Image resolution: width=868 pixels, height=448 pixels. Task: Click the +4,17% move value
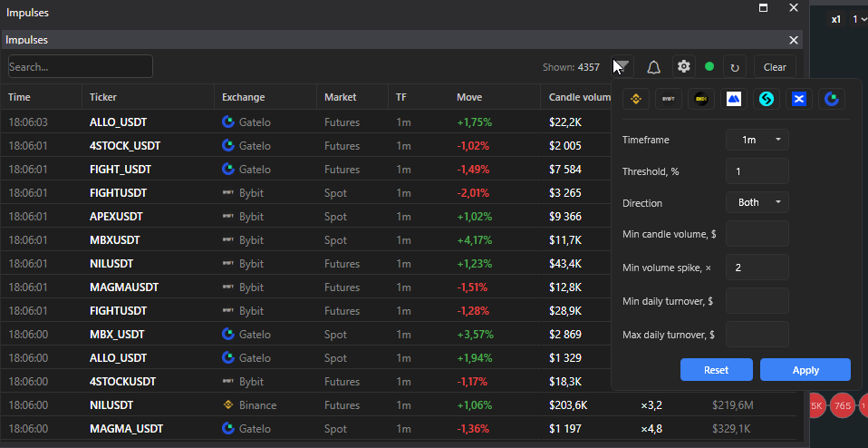tap(475, 239)
